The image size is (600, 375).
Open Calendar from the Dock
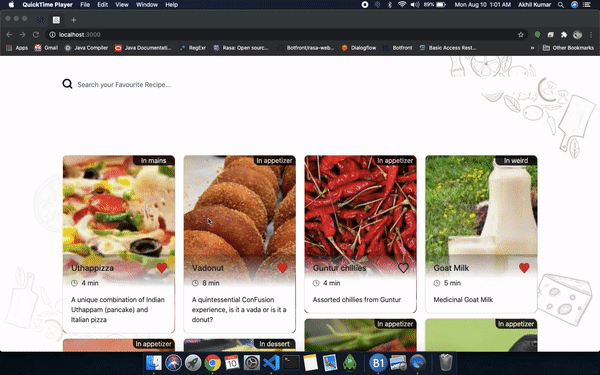click(232, 362)
